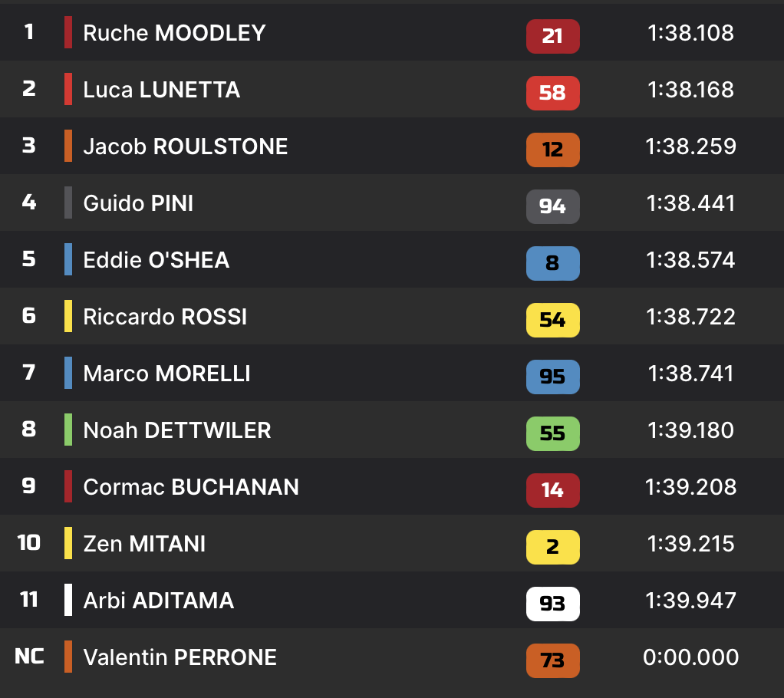784x698 pixels.
Task: Select the orange number 12 badge
Action: (552, 150)
